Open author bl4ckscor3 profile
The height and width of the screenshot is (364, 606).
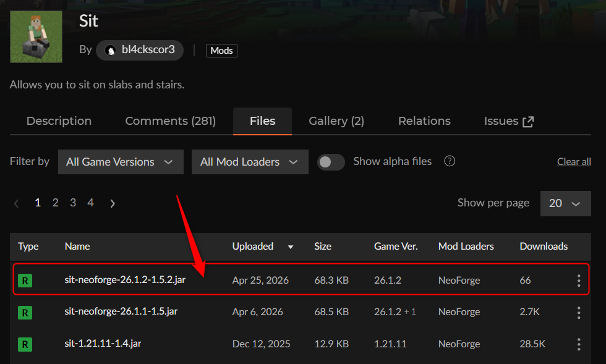point(140,51)
